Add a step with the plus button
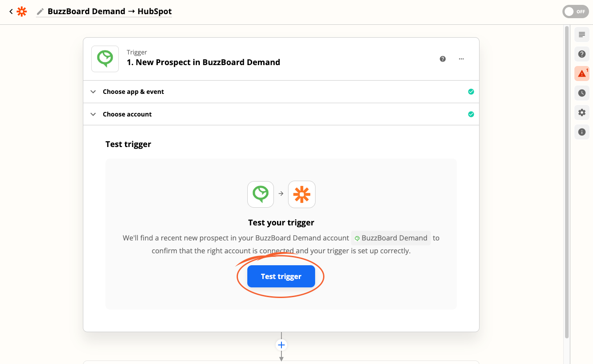Viewport: 593px width, 364px height. click(281, 345)
